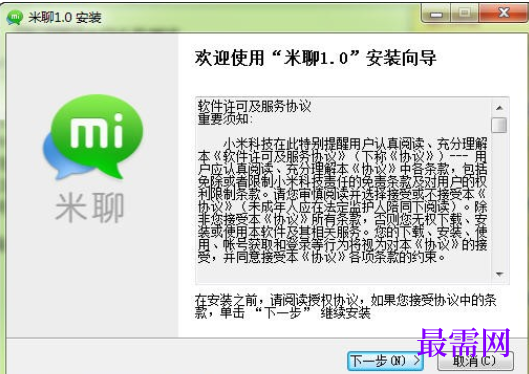Click the 取消 (C) button

tap(475, 361)
